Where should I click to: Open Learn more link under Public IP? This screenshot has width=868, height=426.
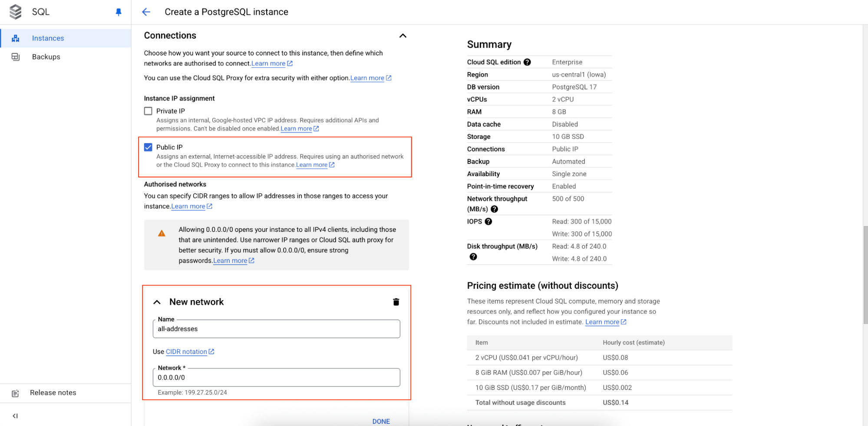(312, 165)
